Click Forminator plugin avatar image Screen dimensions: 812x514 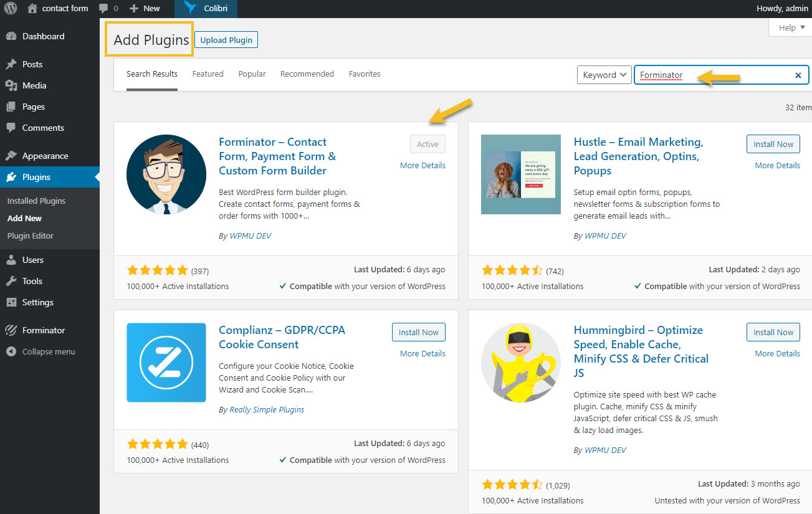coord(166,174)
